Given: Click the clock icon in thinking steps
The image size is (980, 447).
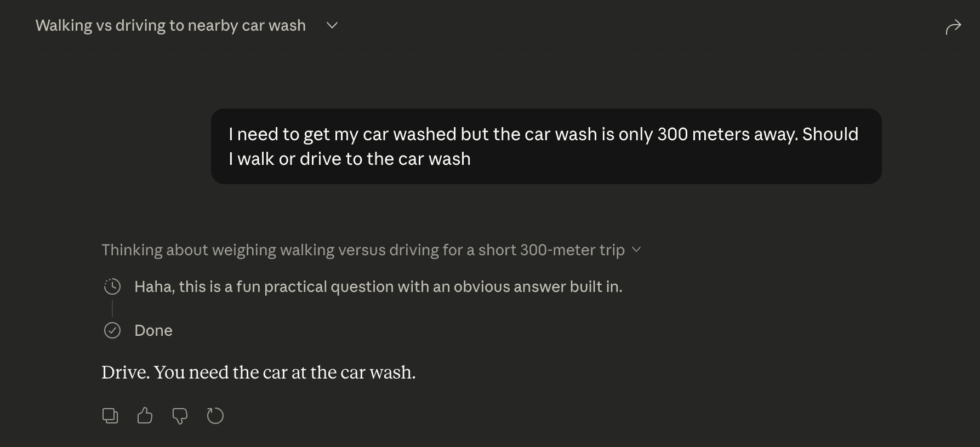Looking at the screenshot, I should (112, 286).
